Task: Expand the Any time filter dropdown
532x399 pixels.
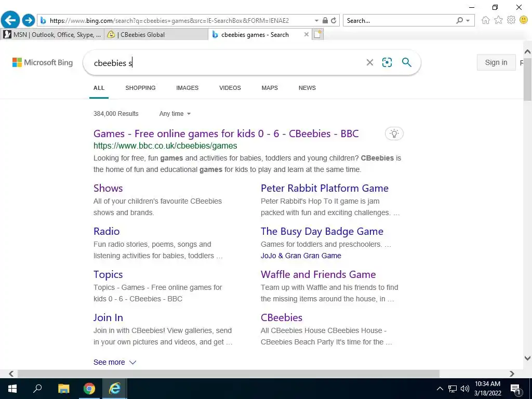Action: (x=175, y=114)
